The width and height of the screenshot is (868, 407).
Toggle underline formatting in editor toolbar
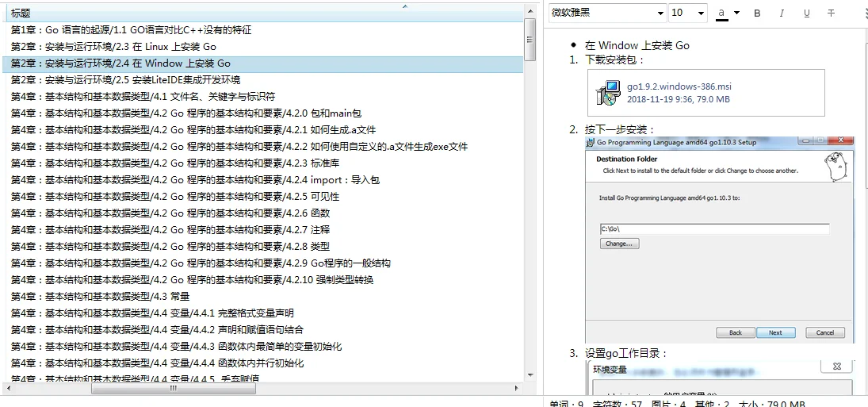click(x=806, y=13)
